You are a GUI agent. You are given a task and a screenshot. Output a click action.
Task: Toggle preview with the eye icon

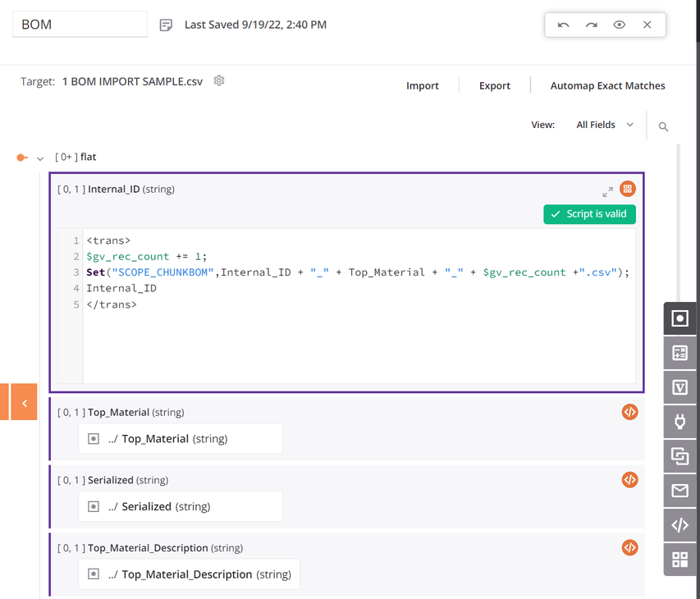click(619, 25)
